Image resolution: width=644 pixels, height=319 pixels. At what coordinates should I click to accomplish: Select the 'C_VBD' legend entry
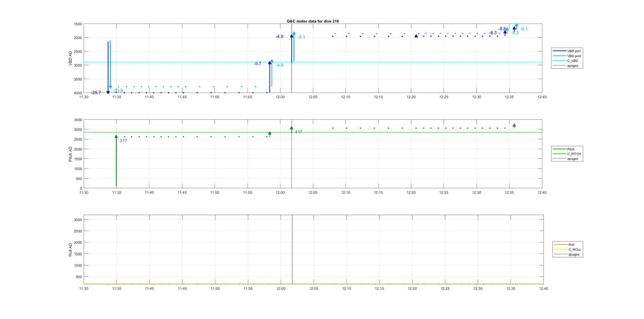click(565, 61)
